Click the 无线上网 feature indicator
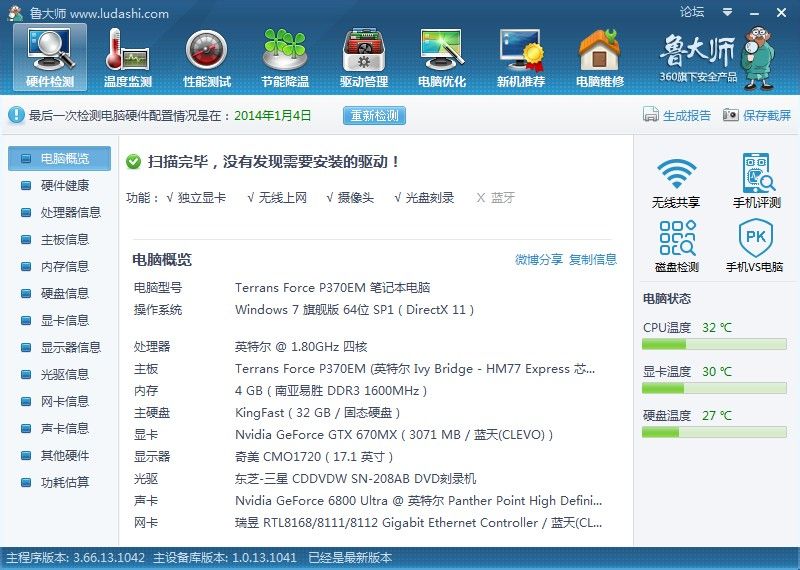Viewport: 800px width, 570px height. pos(277,198)
